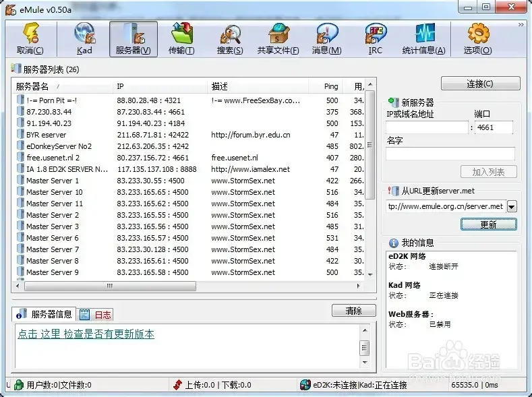Open the 选项 (Options) gear icon

tap(477, 39)
